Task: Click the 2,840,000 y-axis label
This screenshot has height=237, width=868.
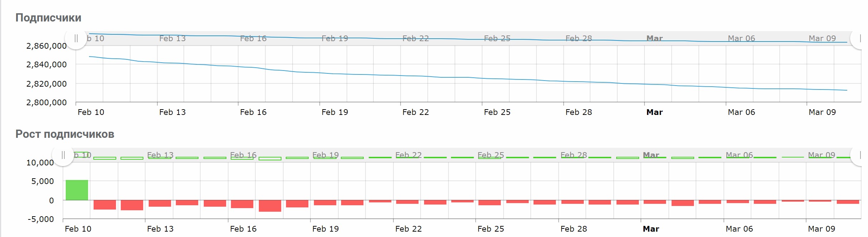Action: pyautogui.click(x=46, y=64)
